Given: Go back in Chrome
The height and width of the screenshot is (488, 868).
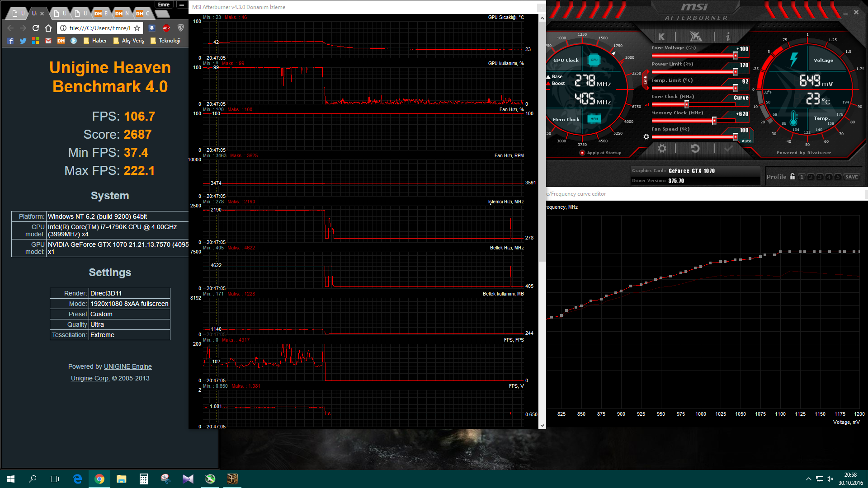Looking at the screenshot, I should click(x=10, y=28).
